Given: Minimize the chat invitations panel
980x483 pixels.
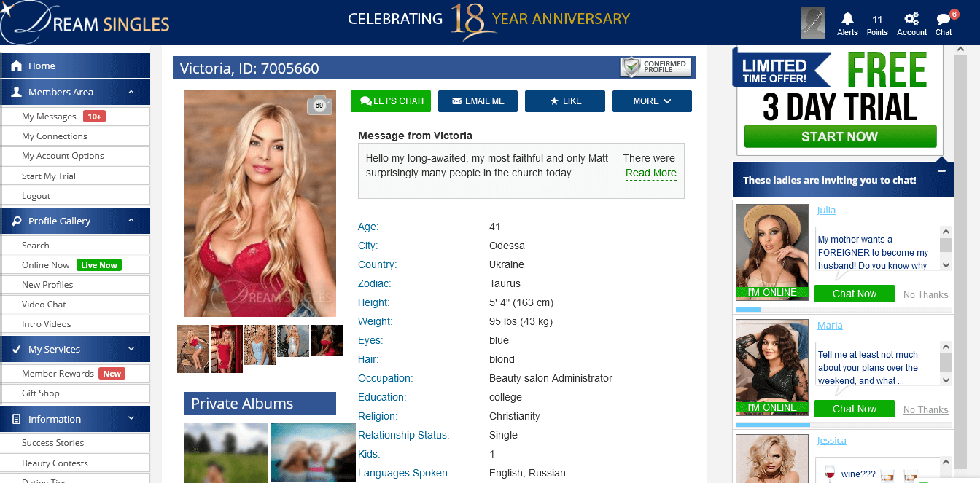Looking at the screenshot, I should pyautogui.click(x=941, y=170).
